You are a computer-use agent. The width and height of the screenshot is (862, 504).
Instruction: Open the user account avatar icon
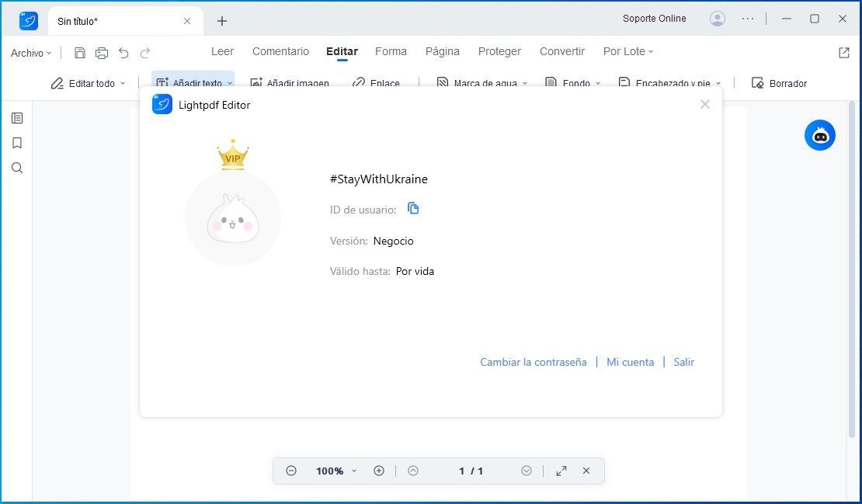tap(717, 19)
